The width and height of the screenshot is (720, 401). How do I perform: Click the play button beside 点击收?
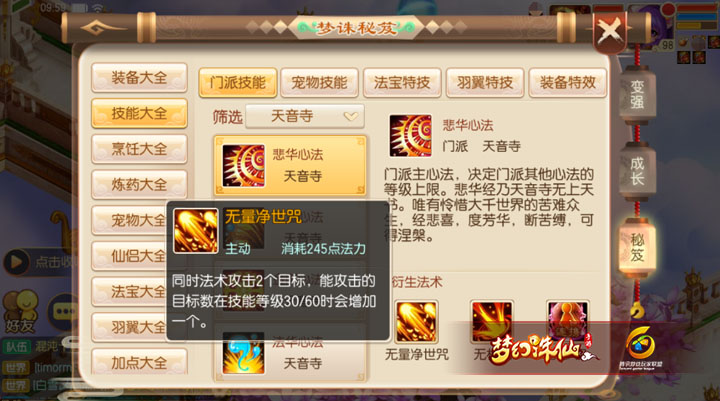[x=17, y=262]
